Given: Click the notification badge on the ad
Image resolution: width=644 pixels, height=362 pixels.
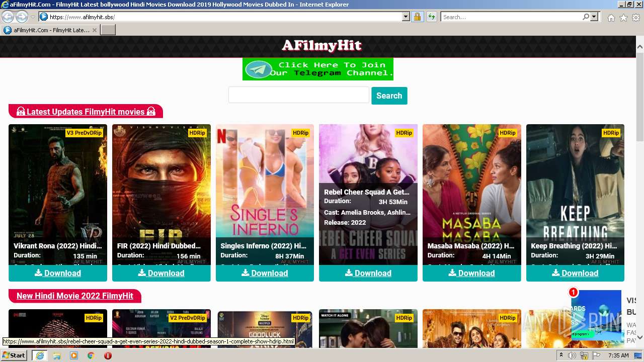Looking at the screenshot, I should pyautogui.click(x=573, y=292).
